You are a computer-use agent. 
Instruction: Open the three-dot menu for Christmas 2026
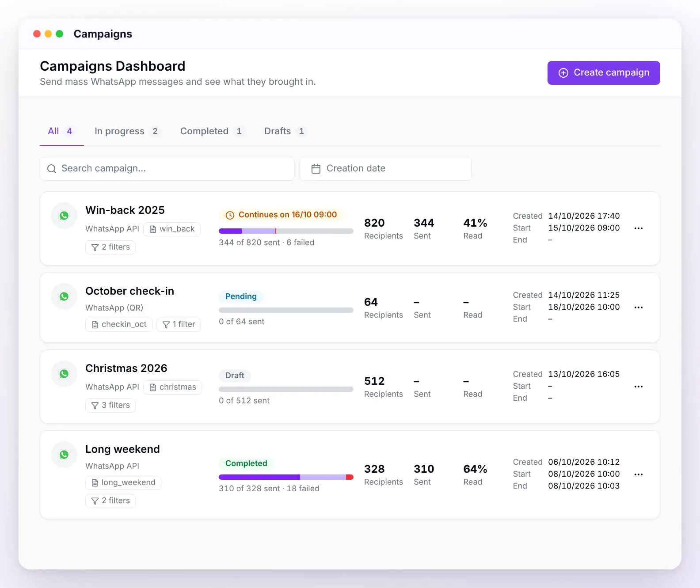(638, 387)
